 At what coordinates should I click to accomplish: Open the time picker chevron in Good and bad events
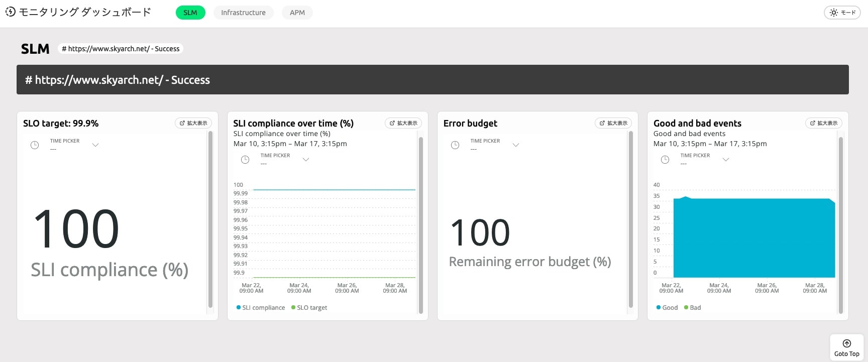click(x=726, y=160)
